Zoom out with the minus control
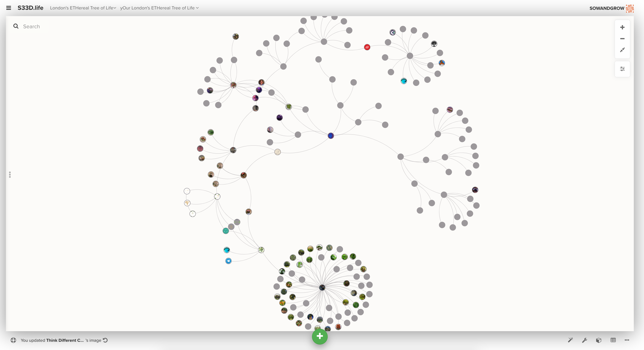This screenshot has height=350, width=644. tap(622, 38)
